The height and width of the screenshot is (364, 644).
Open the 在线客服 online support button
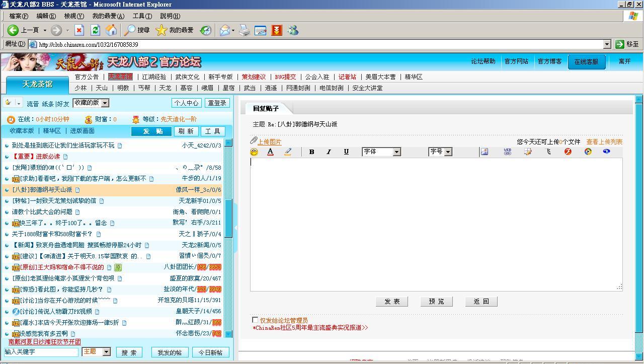586,62
